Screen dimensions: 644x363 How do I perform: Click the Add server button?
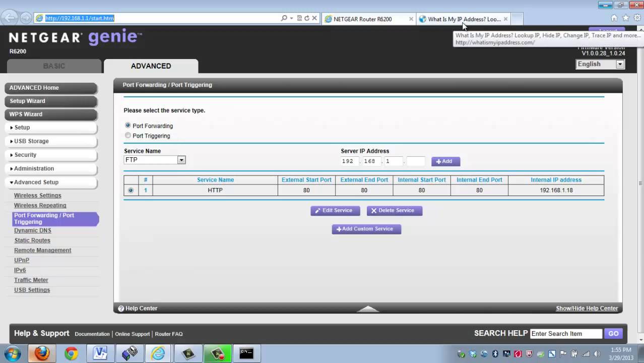coord(445,161)
